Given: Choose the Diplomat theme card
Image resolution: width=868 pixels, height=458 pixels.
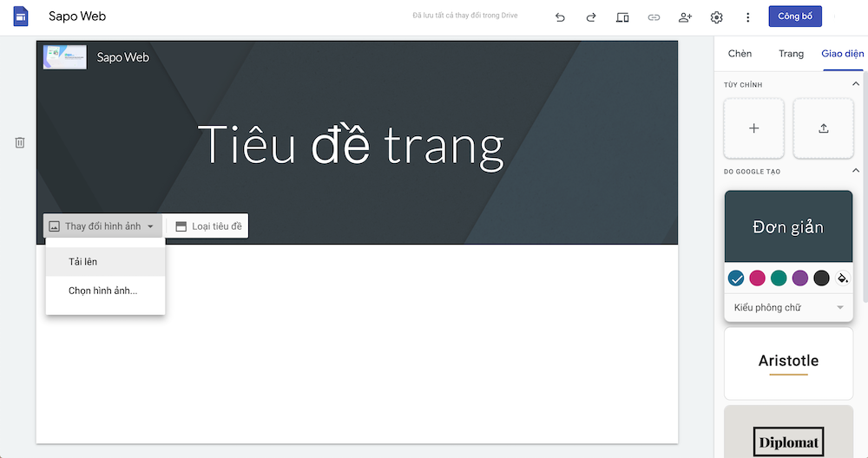Looking at the screenshot, I should click(788, 433).
